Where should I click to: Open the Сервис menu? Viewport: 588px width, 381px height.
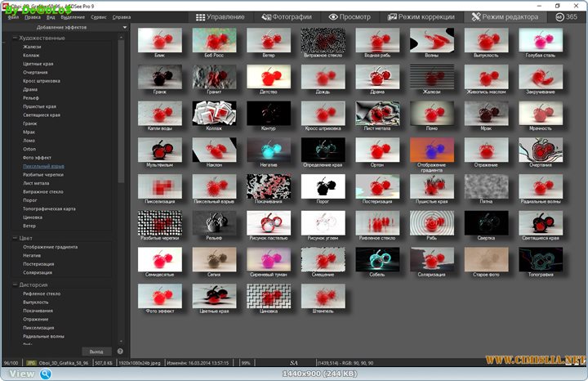pyautogui.click(x=99, y=16)
